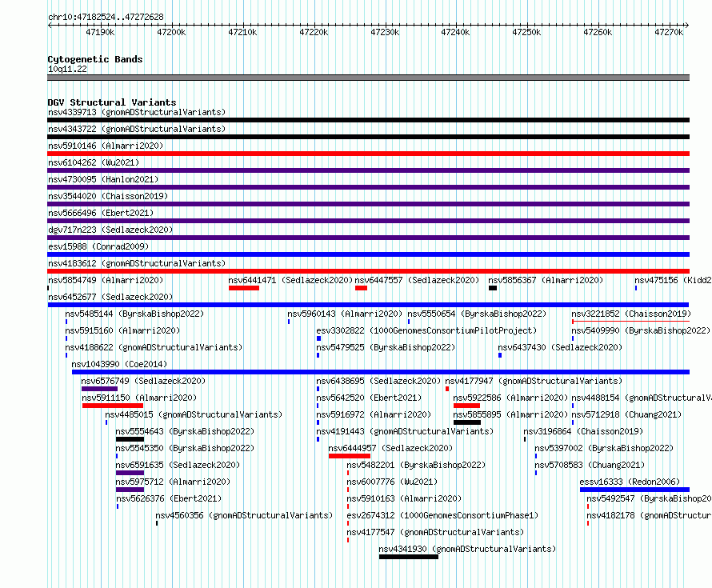Select purple bar under nsv6576749
The image size is (712, 588).
coord(99,389)
